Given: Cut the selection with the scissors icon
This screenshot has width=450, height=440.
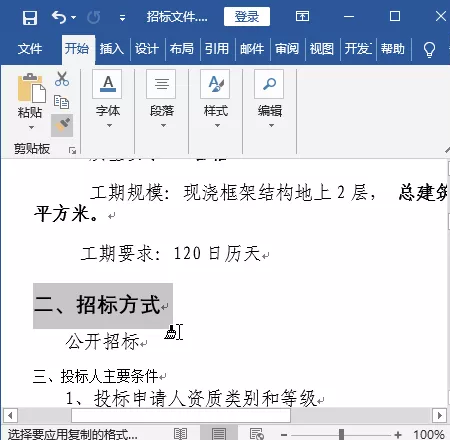Looking at the screenshot, I should coord(62,79).
